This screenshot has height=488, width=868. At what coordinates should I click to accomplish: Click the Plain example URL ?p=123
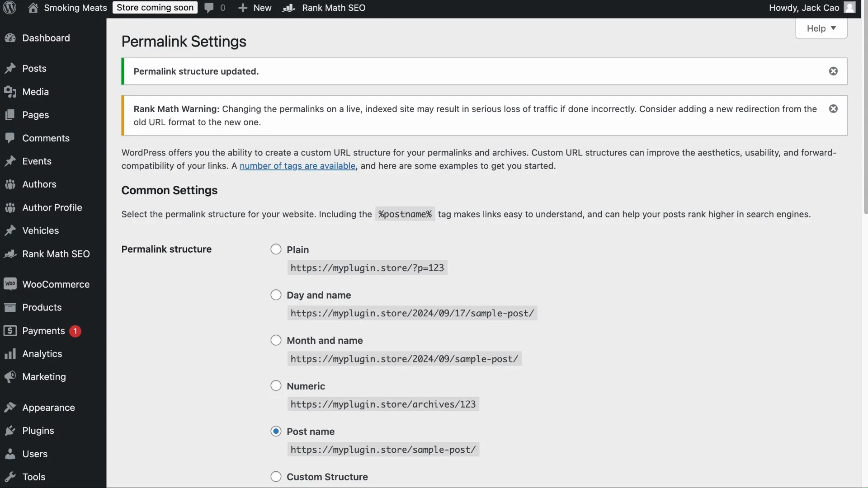[367, 268]
